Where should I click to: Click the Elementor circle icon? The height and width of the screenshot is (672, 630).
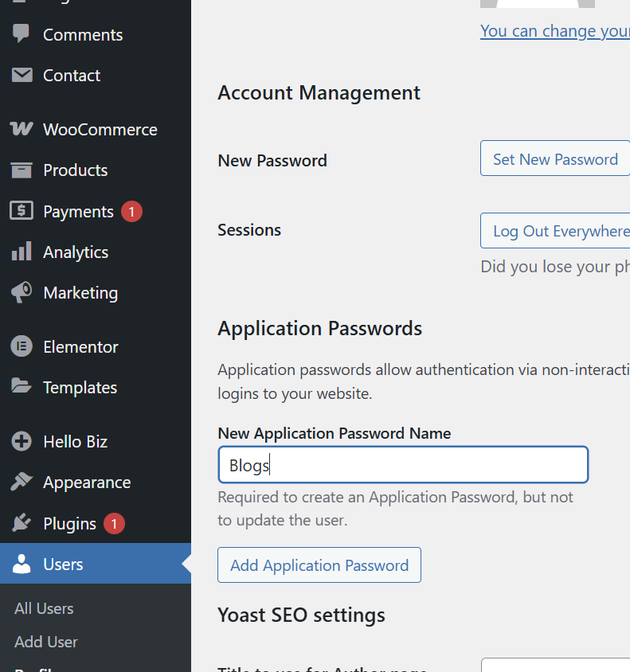[22, 347]
